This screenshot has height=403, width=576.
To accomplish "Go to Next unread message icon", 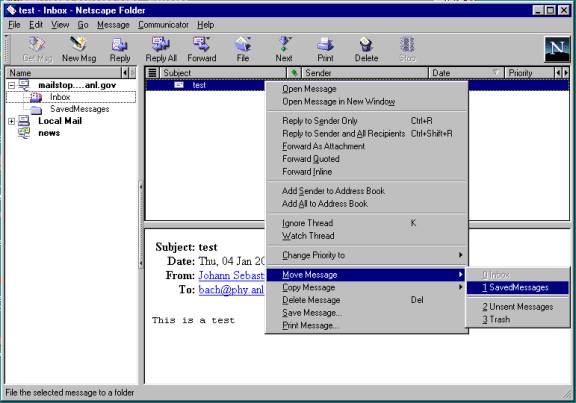I will pyautogui.click(x=284, y=44).
